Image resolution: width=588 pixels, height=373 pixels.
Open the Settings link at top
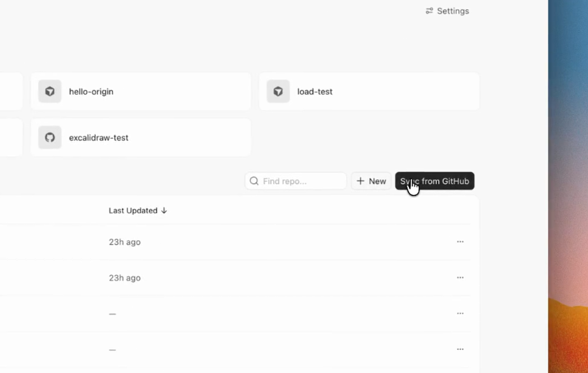point(448,11)
